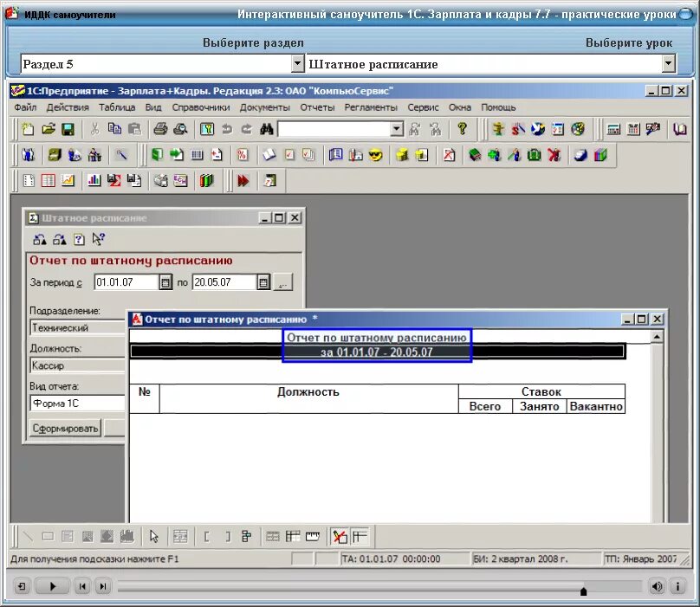Image resolution: width=700 pixels, height=607 pixels.
Task: Open the Действия menu
Action: click(x=68, y=107)
